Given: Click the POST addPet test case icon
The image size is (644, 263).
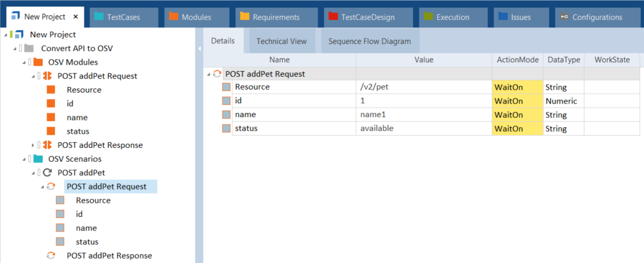Looking at the screenshot, I should [47, 173].
